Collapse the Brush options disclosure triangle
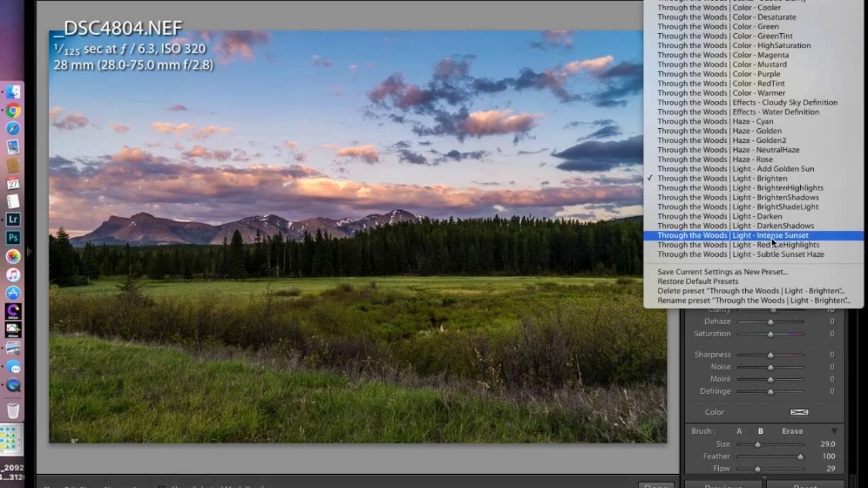The height and width of the screenshot is (488, 868). tap(834, 431)
